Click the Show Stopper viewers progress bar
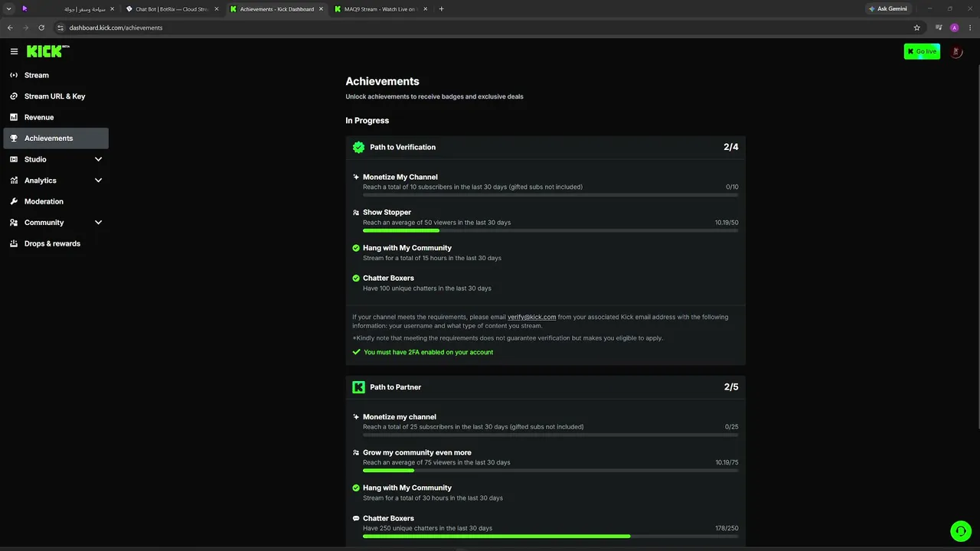980x551 pixels. [x=550, y=230]
